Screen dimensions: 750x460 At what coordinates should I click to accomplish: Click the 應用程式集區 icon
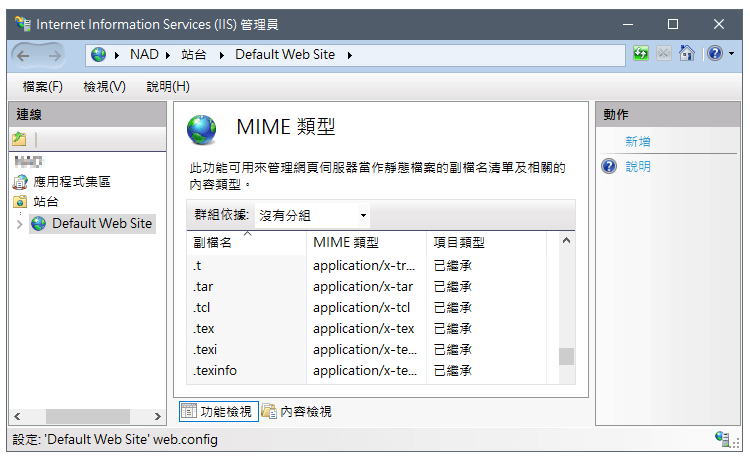20,182
